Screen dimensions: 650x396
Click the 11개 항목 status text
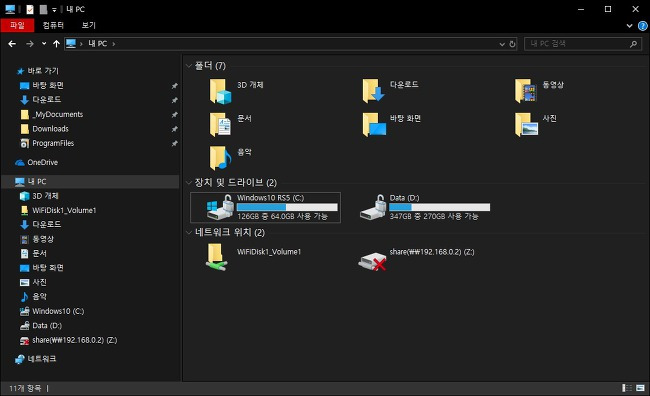point(25,388)
